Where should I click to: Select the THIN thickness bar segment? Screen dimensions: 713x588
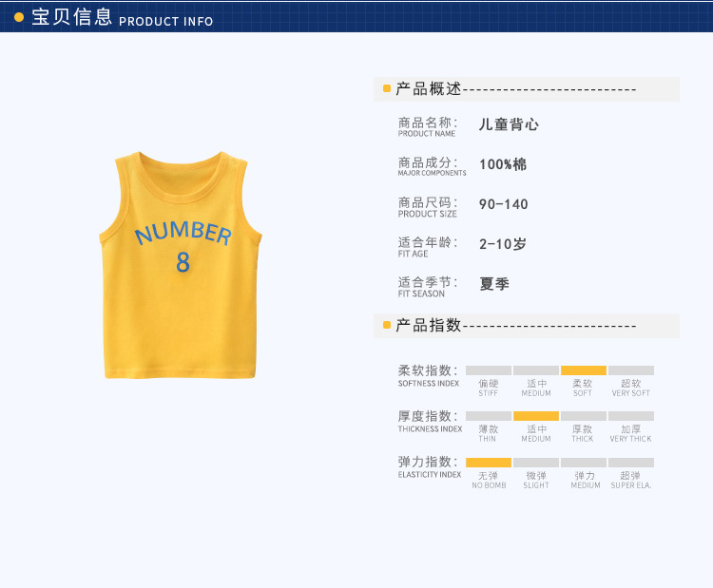(489, 416)
